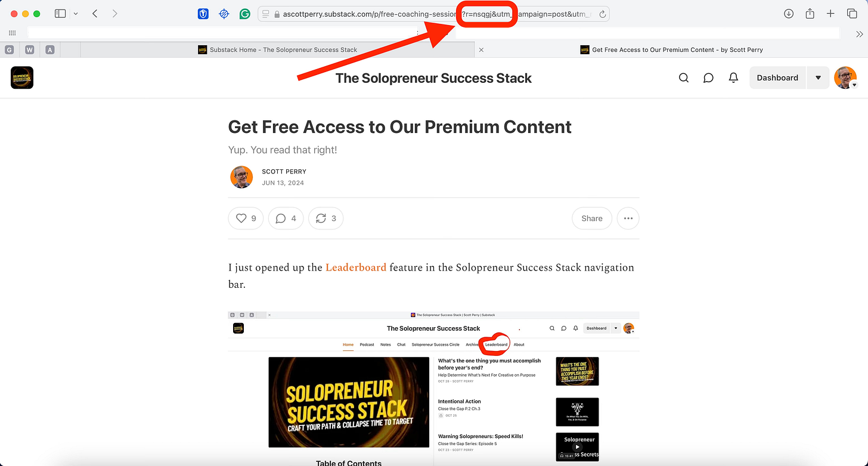This screenshot has width=868, height=466.
Task: Click the Dashboard button
Action: click(777, 78)
